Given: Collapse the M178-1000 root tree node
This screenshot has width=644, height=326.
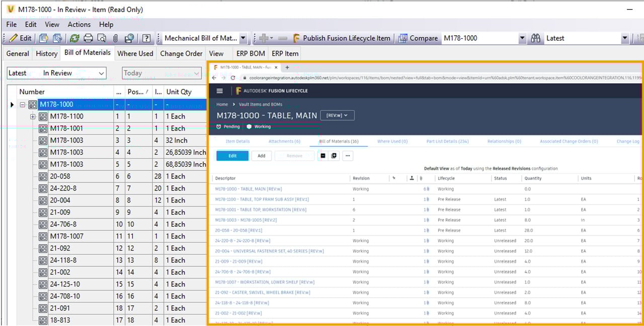Looking at the screenshot, I should pos(22,105).
